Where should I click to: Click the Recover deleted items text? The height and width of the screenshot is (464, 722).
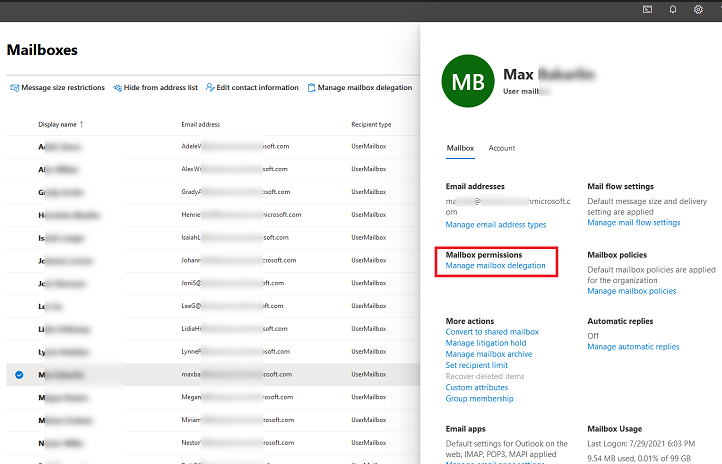pos(484,376)
